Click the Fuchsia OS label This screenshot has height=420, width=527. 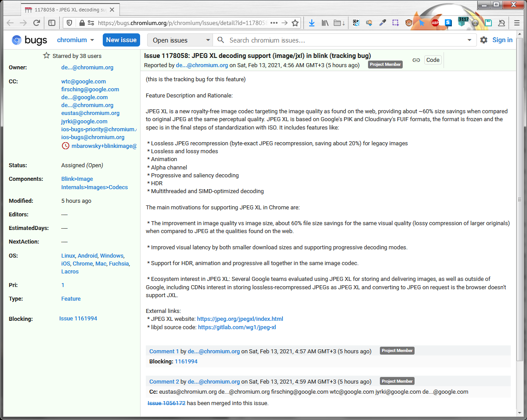click(x=119, y=264)
